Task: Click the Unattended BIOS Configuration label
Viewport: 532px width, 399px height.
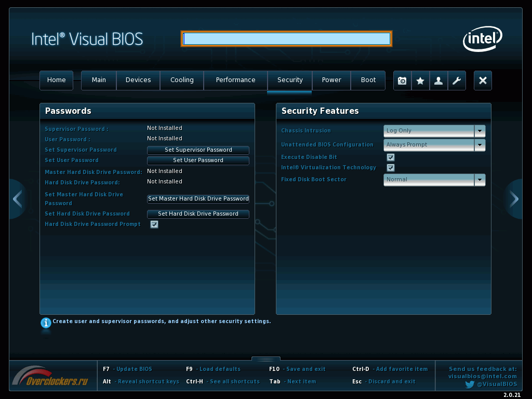Action: [x=327, y=144]
